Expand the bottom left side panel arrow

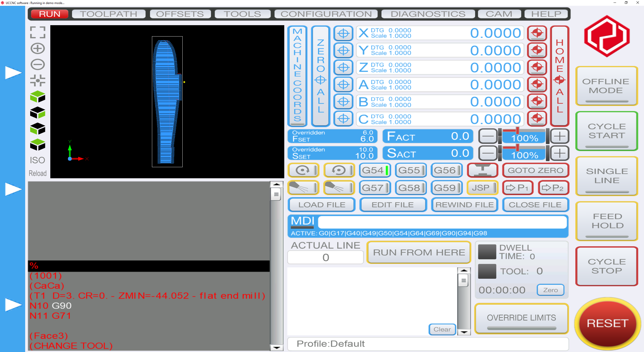(x=13, y=305)
